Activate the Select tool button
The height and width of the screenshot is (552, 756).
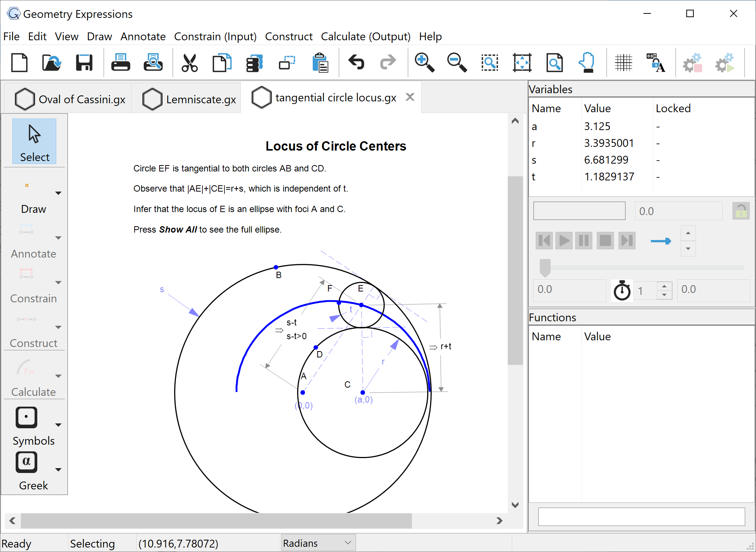[34, 141]
